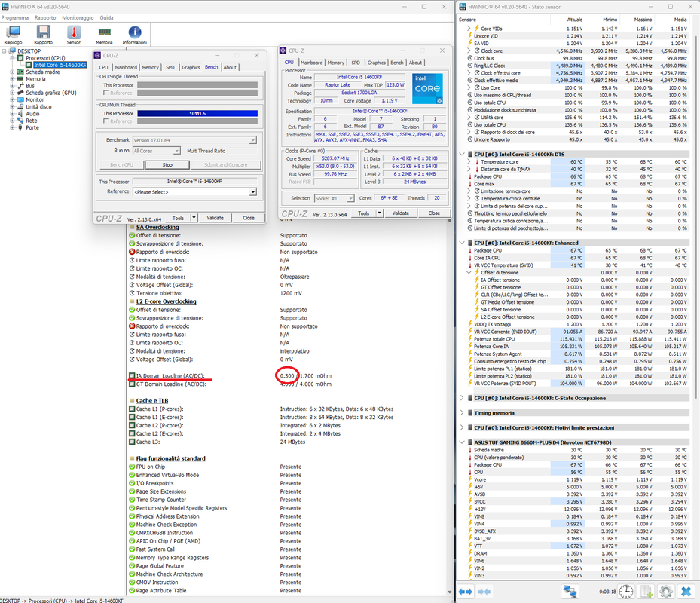This screenshot has width=700, height=603.
Task: Open the Monitoraggio menu
Action: tap(78, 18)
